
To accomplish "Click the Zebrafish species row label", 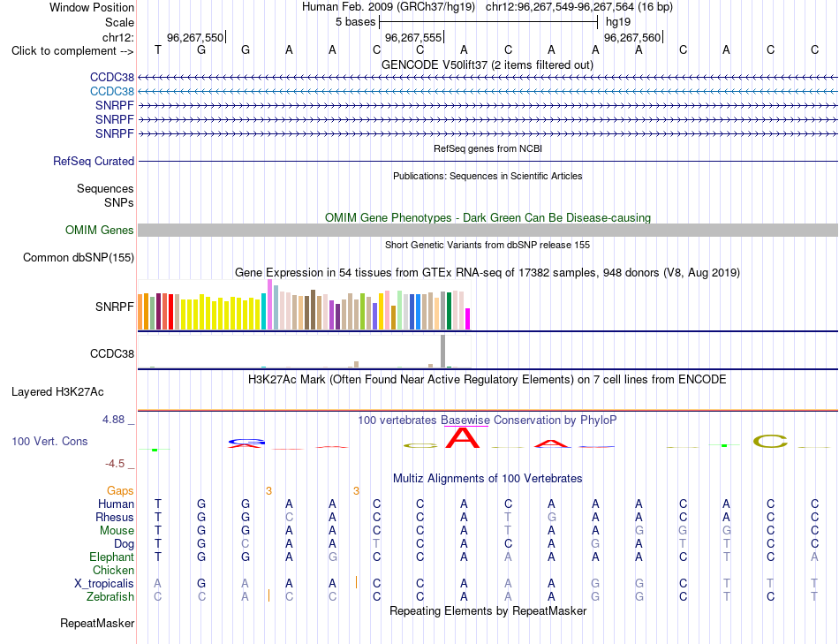I will [x=110, y=597].
